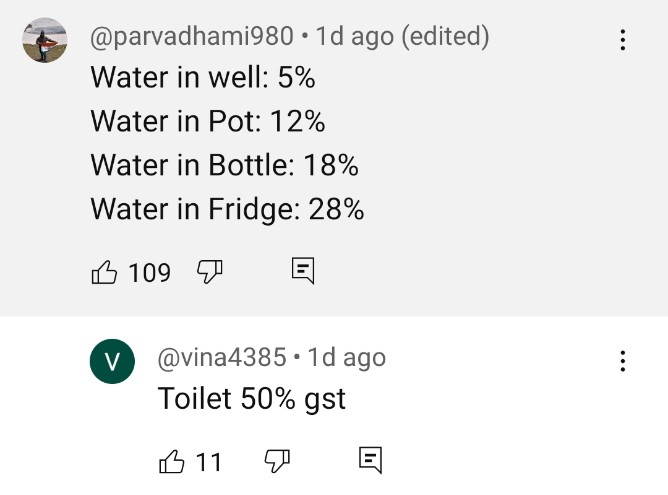Tap the 109 likes count
This screenshot has width=668, height=495.
(x=150, y=272)
